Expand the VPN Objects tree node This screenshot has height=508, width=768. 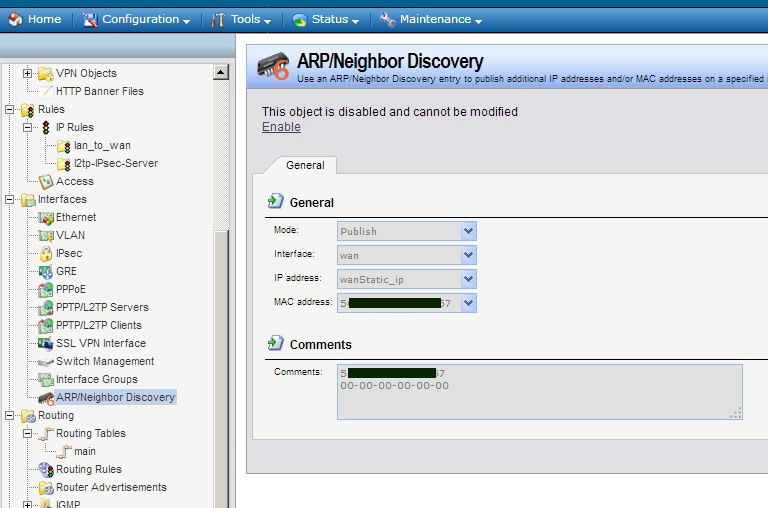click(28, 74)
